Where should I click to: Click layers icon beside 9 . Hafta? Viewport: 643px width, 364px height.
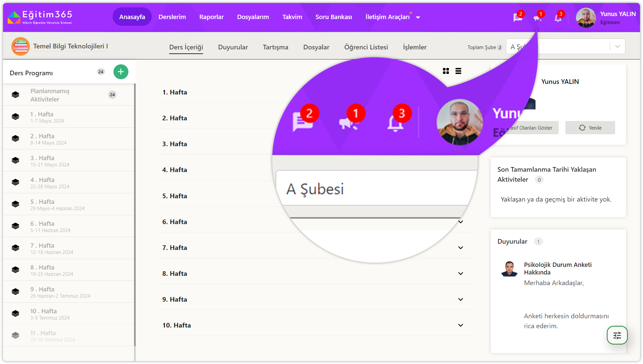click(x=15, y=292)
